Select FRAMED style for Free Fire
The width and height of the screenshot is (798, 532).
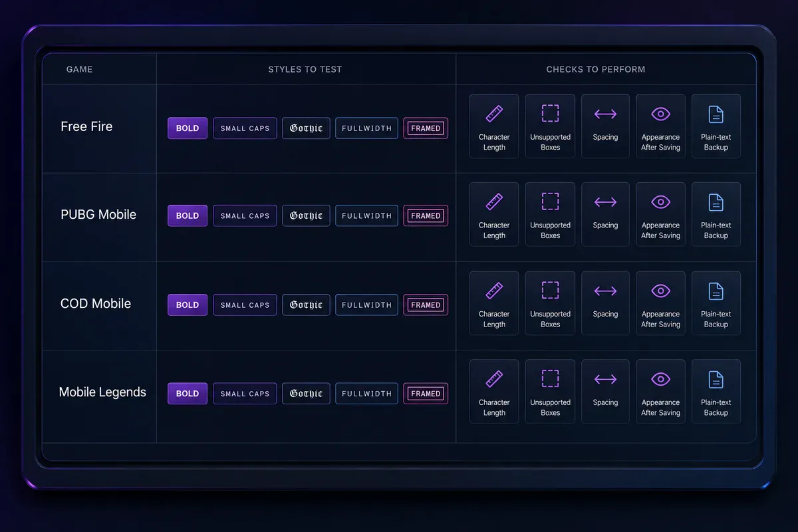point(426,128)
